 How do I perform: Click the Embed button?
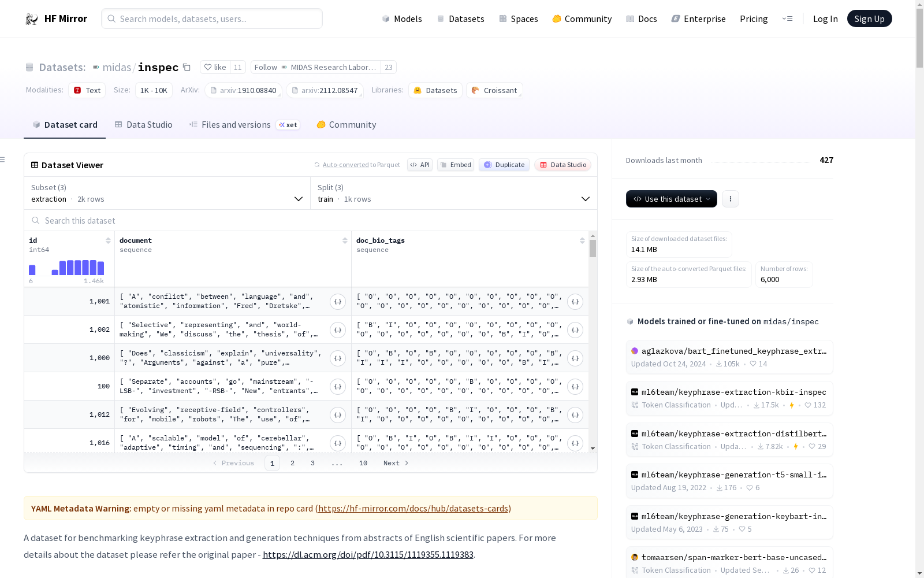click(x=456, y=165)
